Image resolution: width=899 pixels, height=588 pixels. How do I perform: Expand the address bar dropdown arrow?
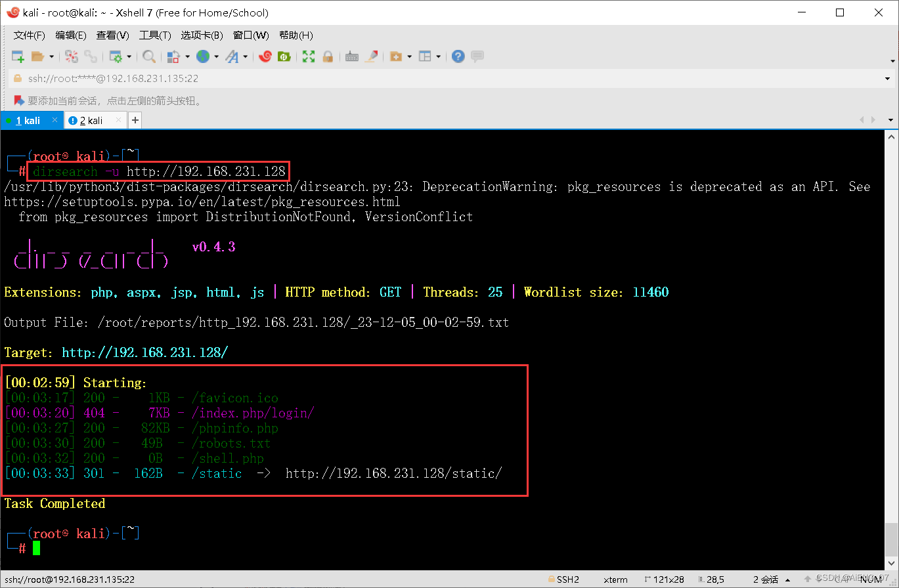click(x=888, y=79)
